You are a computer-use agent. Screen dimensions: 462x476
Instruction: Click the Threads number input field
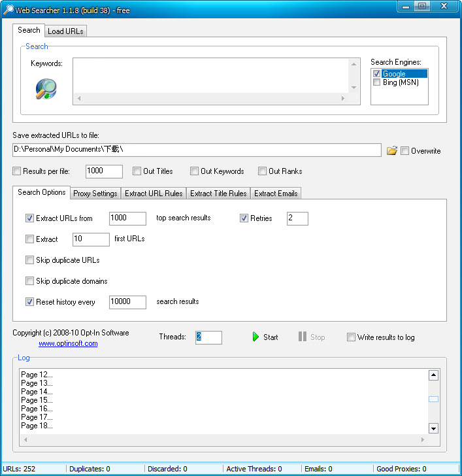[208, 337]
